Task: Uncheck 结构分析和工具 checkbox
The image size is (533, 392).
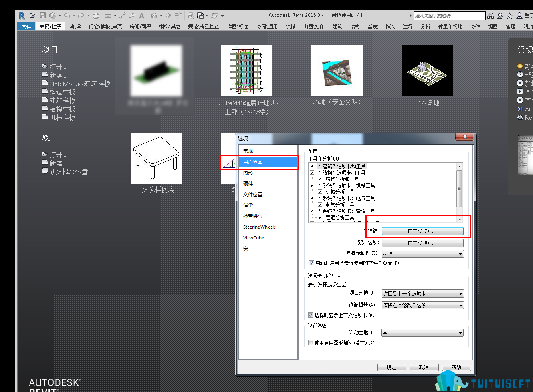Action: click(320, 179)
